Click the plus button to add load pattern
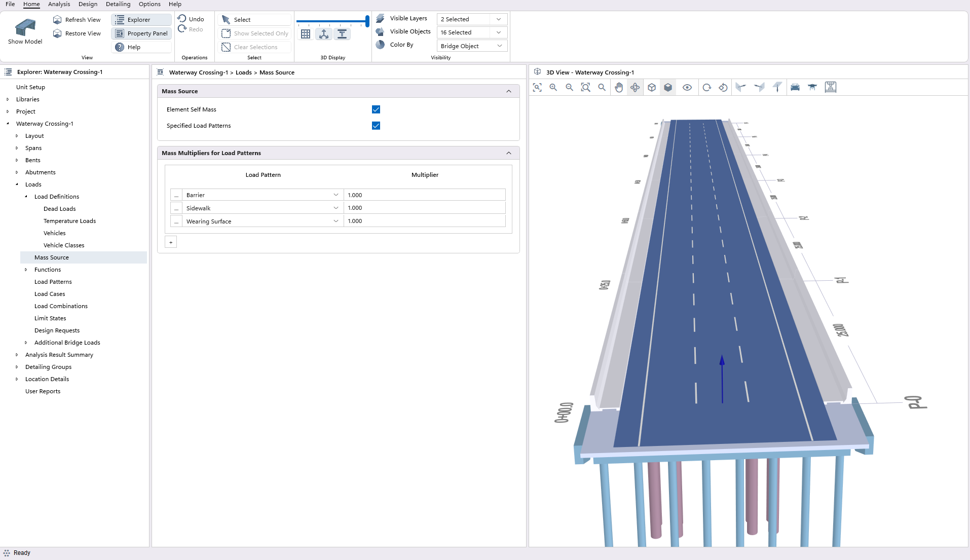The image size is (970, 560). (x=171, y=242)
